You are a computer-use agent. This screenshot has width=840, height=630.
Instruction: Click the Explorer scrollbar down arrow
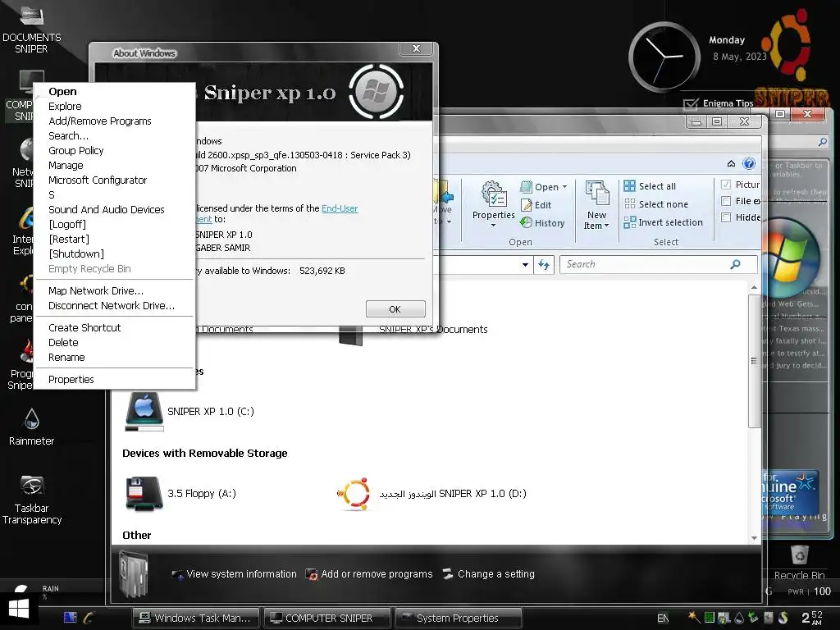[754, 538]
